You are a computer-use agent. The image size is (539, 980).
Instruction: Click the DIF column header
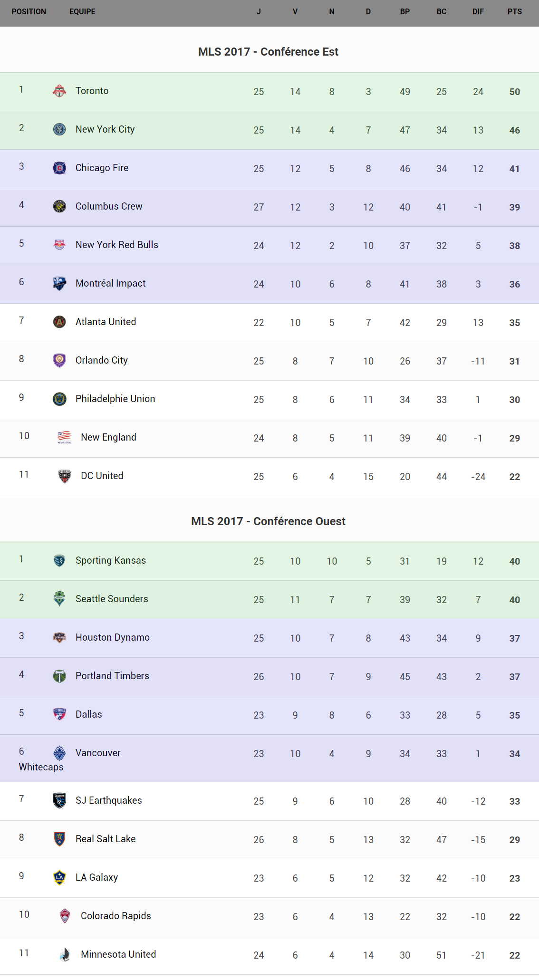[x=478, y=11]
